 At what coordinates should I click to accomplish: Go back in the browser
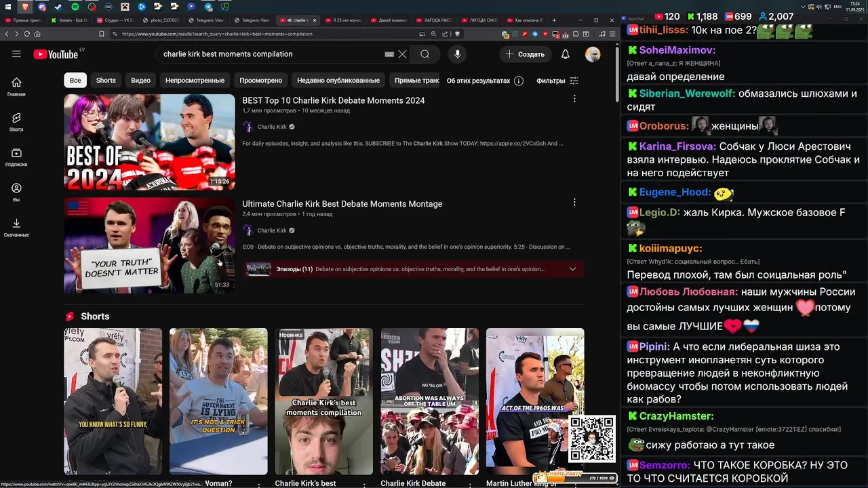tap(7, 34)
